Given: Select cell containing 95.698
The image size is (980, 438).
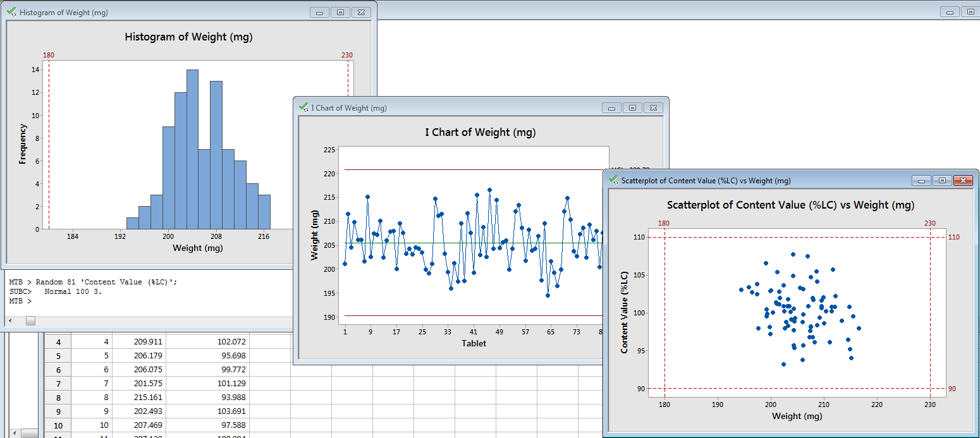Looking at the screenshot, I should (x=207, y=356).
